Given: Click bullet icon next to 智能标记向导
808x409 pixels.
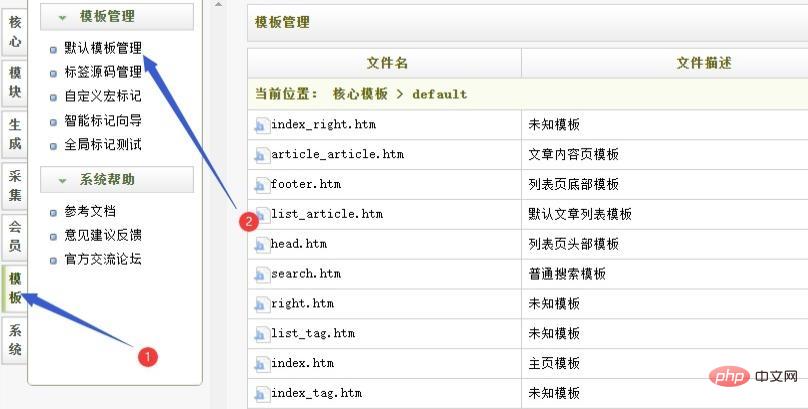Looking at the screenshot, I should pos(53,122).
